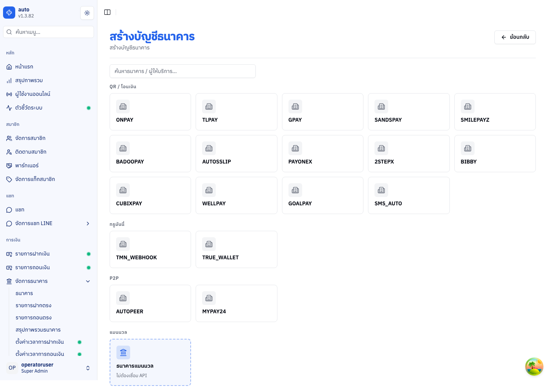The height and width of the screenshot is (392, 548).
Task: Open จัดการสมาชิก menu item
Action: pyautogui.click(x=49, y=138)
